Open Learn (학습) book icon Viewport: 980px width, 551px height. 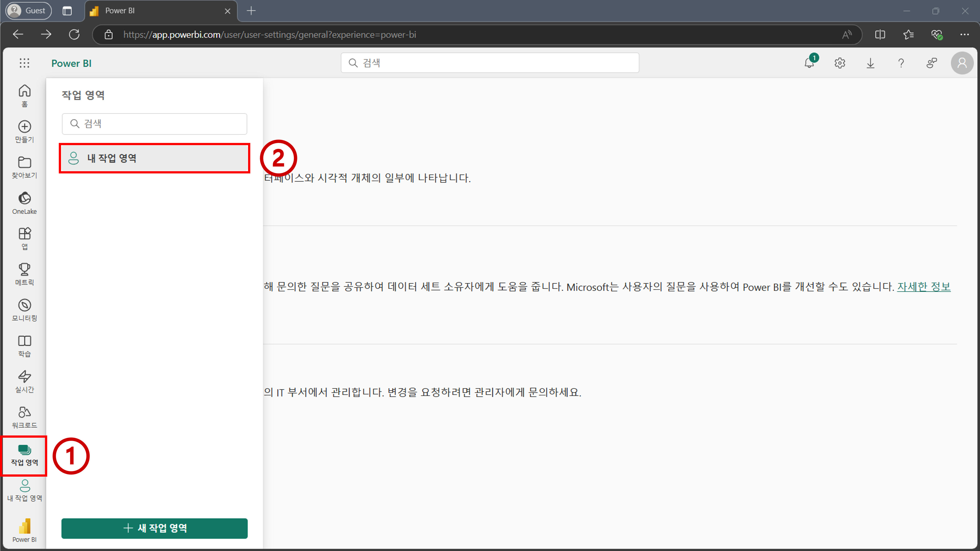[x=24, y=346]
